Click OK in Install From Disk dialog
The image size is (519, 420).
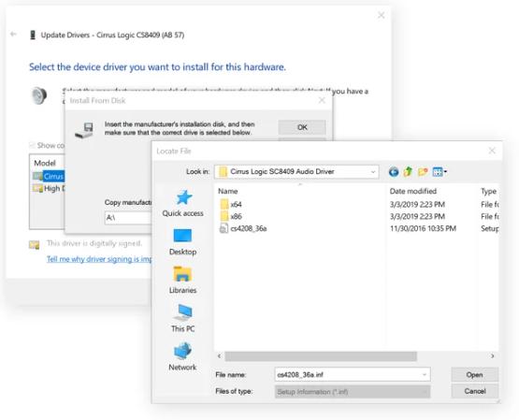point(302,127)
